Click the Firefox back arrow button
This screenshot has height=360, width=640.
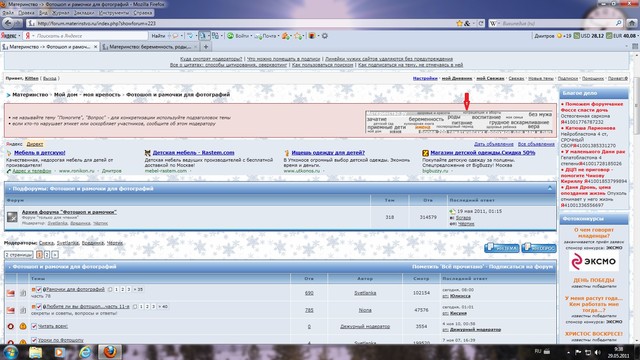pos(8,23)
